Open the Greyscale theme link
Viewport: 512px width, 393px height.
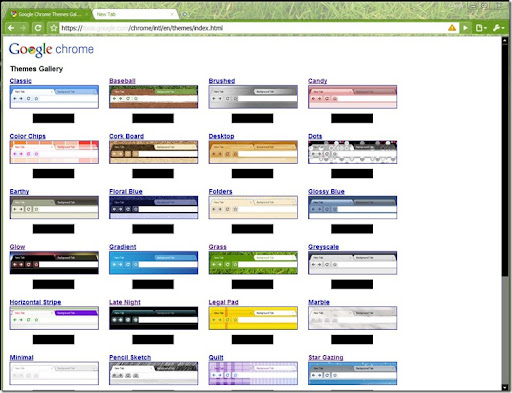point(324,247)
